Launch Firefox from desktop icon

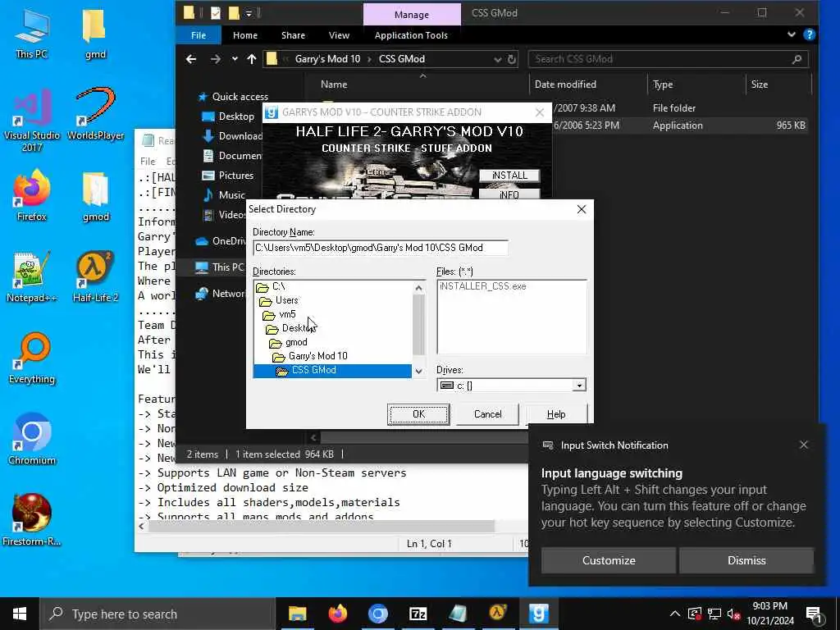point(32,195)
